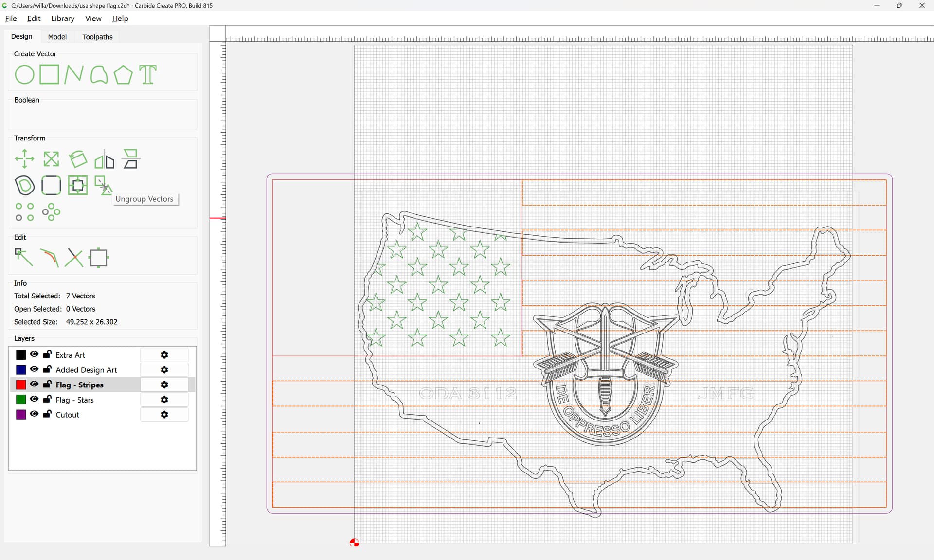This screenshot has height=560, width=934.
Task: Open settings gear for Added Design Art layer
Action: pos(164,370)
